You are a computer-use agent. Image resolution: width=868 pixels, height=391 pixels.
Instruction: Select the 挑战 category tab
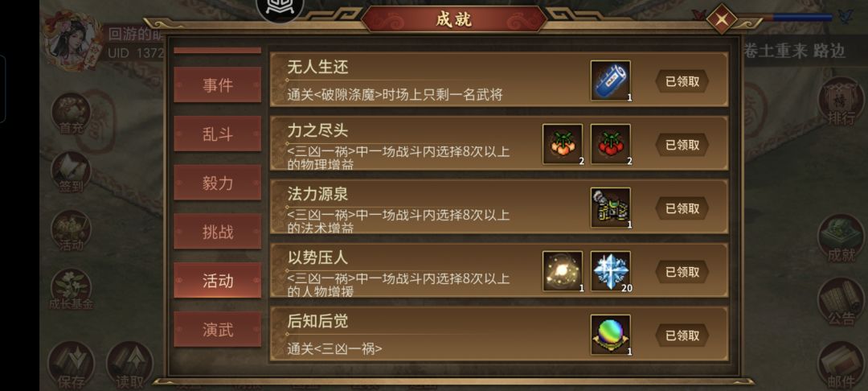click(218, 232)
